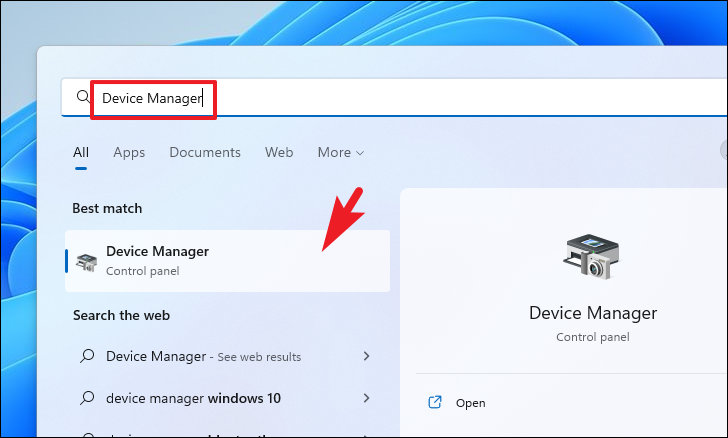Switch to the Web tab
The height and width of the screenshot is (438, 728).
(x=279, y=152)
